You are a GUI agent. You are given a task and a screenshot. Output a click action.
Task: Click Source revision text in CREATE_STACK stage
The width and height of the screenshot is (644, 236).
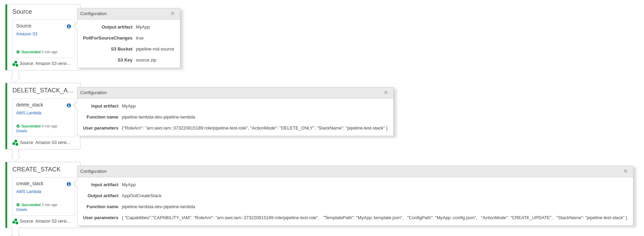(45, 221)
